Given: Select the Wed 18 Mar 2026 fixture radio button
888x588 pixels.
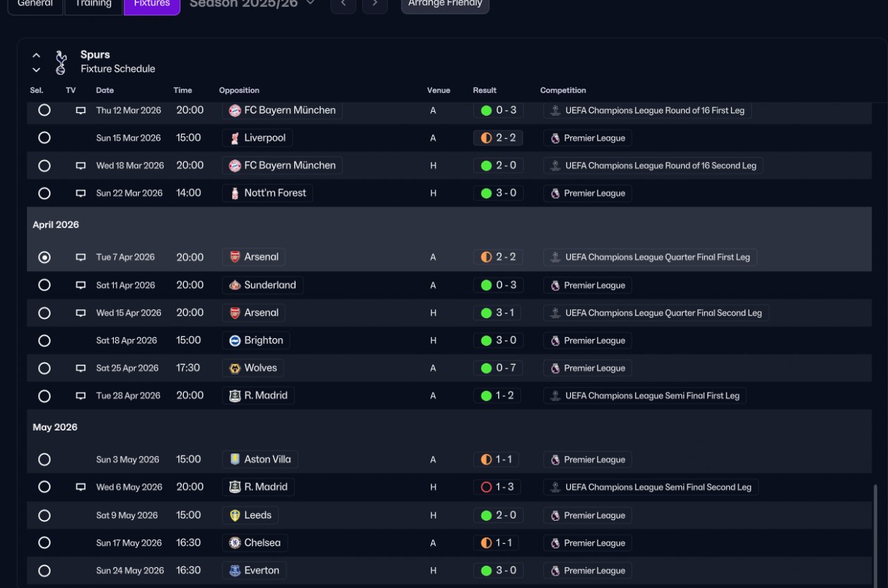Looking at the screenshot, I should click(x=44, y=166).
